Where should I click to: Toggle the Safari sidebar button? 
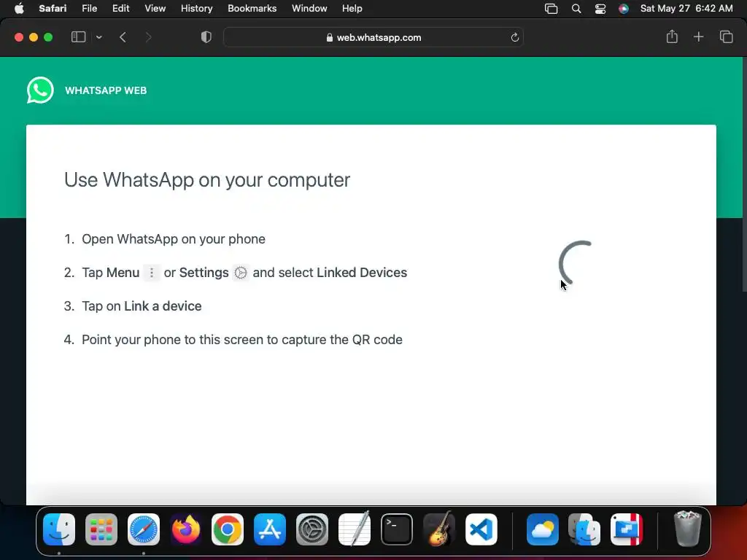click(78, 37)
